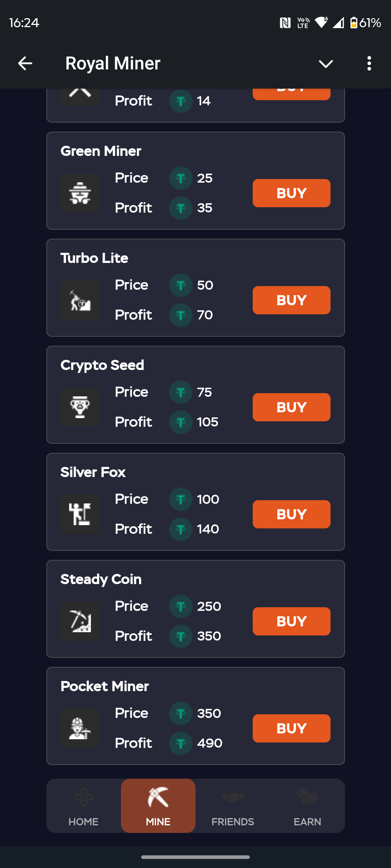Tap the Green Miner cart icon
Image resolution: width=391 pixels, height=868 pixels.
click(80, 193)
